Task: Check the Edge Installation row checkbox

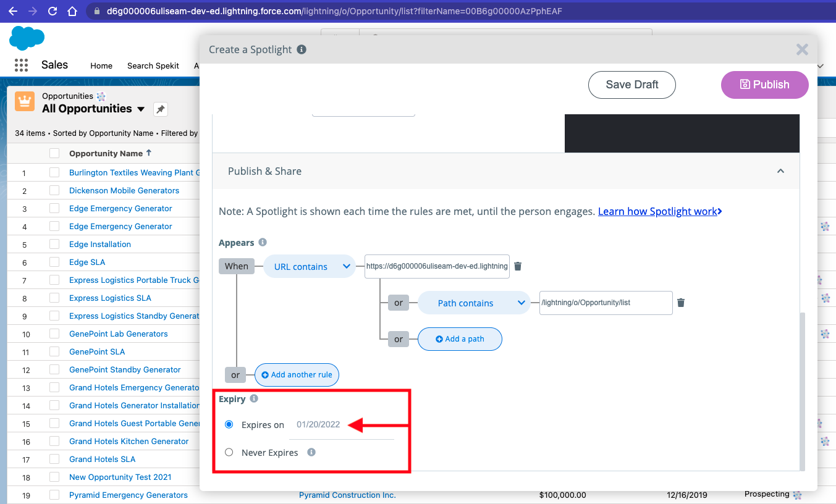Action: (54, 244)
